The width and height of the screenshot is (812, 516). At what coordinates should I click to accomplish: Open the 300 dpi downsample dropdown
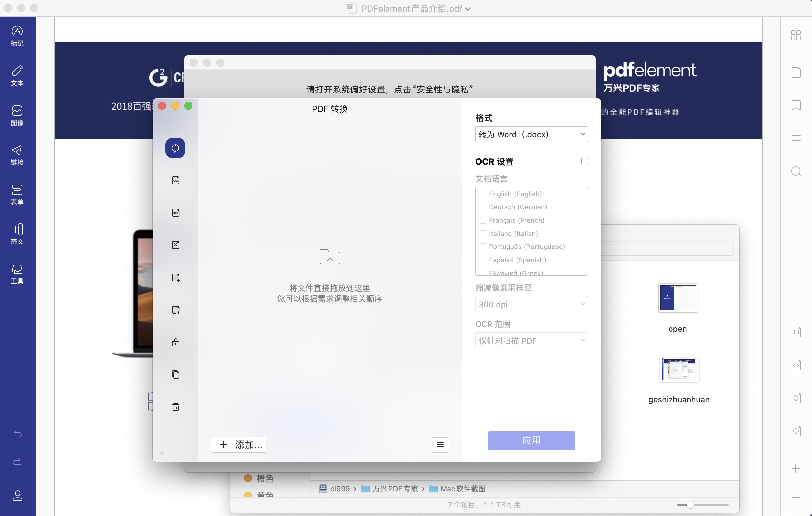click(531, 304)
